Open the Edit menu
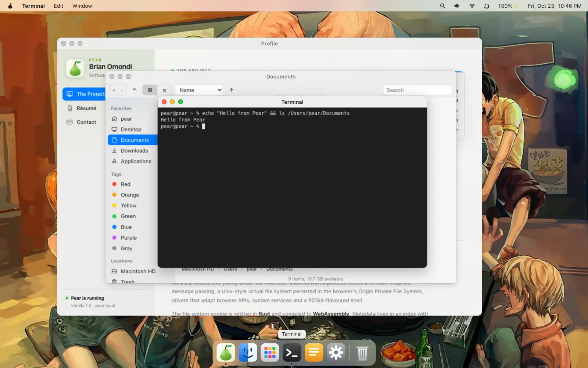588x368 pixels. point(58,6)
